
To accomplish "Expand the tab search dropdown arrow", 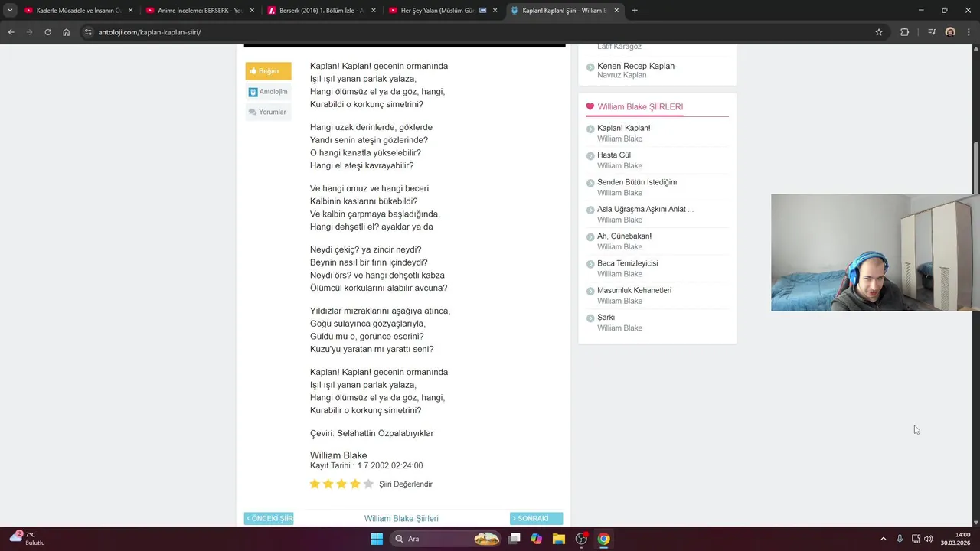I will [x=10, y=11].
